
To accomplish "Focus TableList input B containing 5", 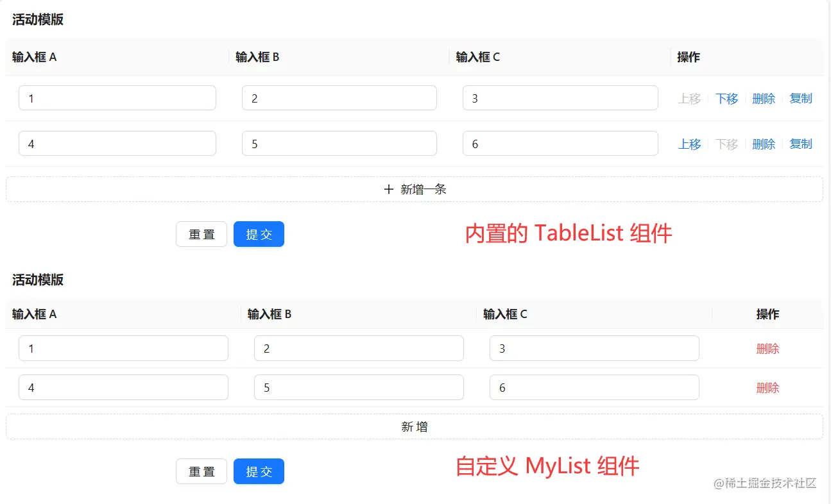I will click(339, 144).
